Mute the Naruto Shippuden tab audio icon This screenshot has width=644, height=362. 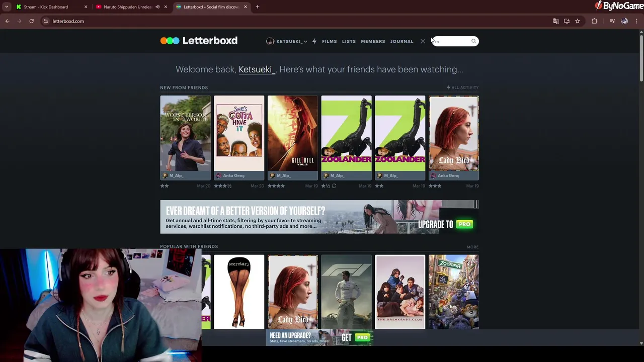[x=157, y=7]
